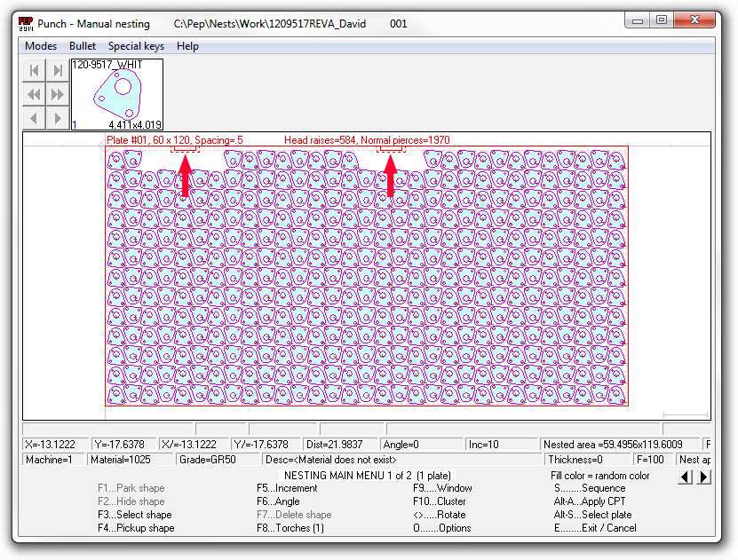Screen dimensions: 738x560
Task: Go to next nesting menu page arrow
Action: [703, 477]
